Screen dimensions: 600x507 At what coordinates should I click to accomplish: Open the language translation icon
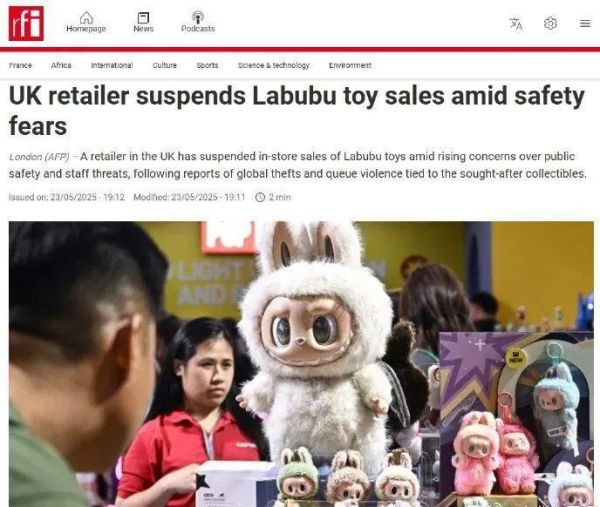(x=516, y=24)
